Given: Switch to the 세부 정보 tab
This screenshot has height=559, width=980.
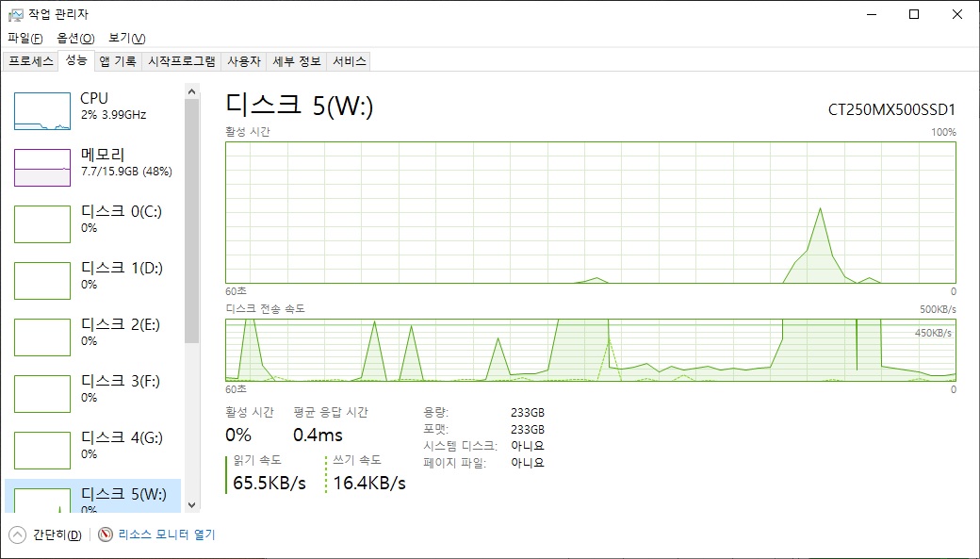Looking at the screenshot, I should pyautogui.click(x=297, y=61).
